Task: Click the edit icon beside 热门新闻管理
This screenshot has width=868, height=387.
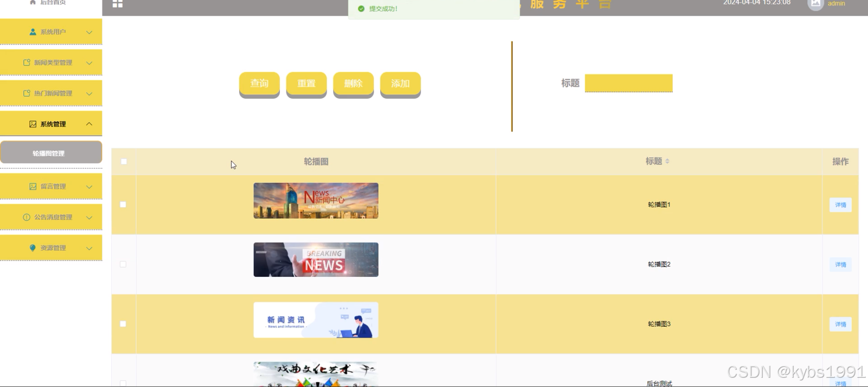Action: point(27,93)
